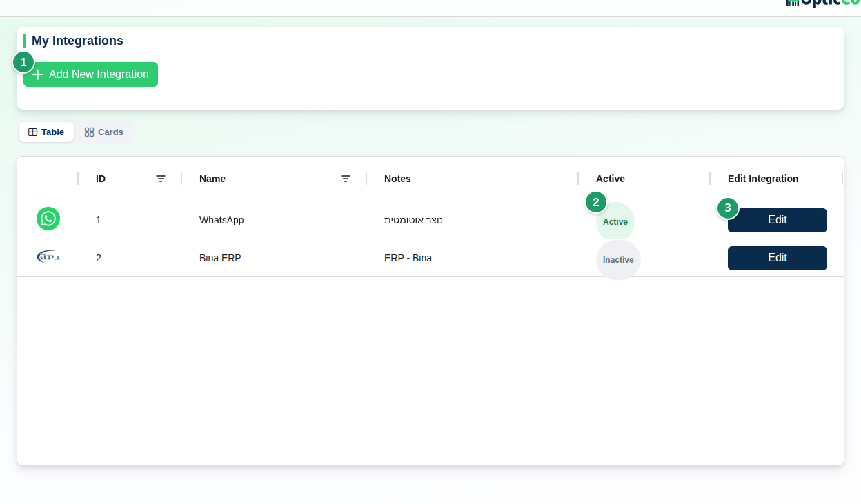Edit the Bina ERP integration

tap(778, 258)
